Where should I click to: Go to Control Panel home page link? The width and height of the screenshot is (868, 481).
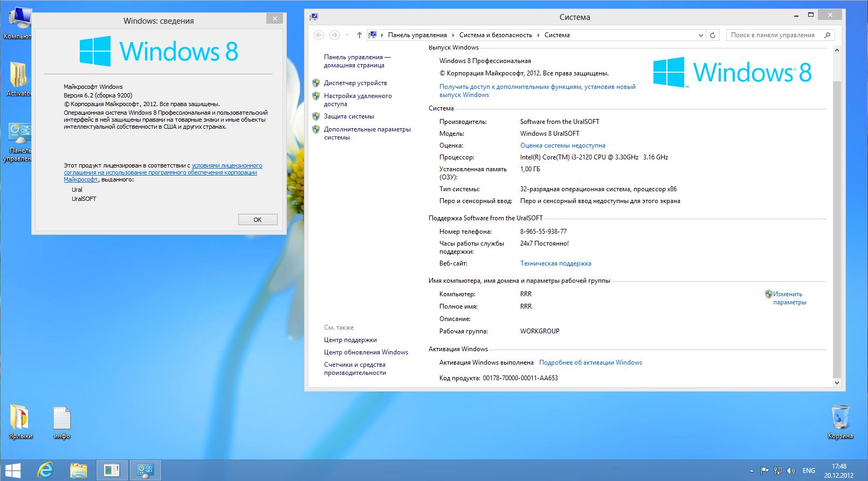[x=357, y=61]
